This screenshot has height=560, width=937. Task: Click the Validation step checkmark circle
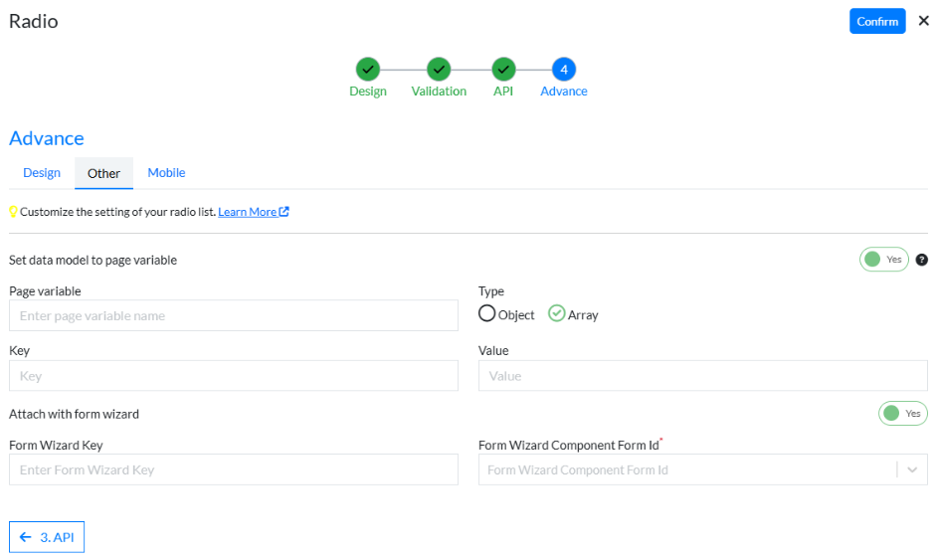coord(439,70)
